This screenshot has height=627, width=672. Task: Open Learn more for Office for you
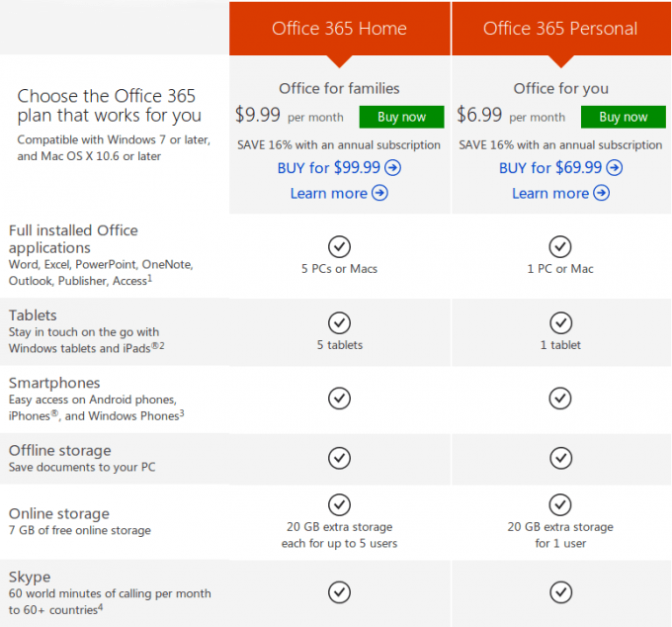click(x=560, y=193)
